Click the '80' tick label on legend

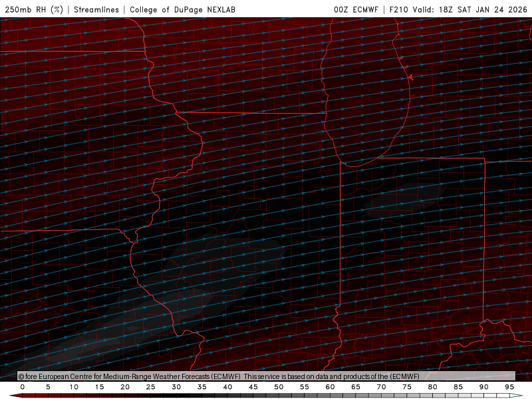[x=433, y=387]
